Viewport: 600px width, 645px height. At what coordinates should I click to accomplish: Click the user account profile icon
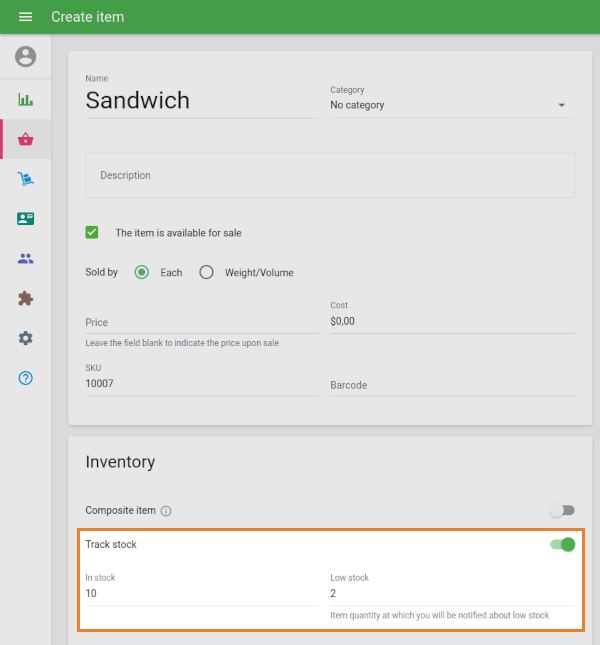[x=26, y=57]
